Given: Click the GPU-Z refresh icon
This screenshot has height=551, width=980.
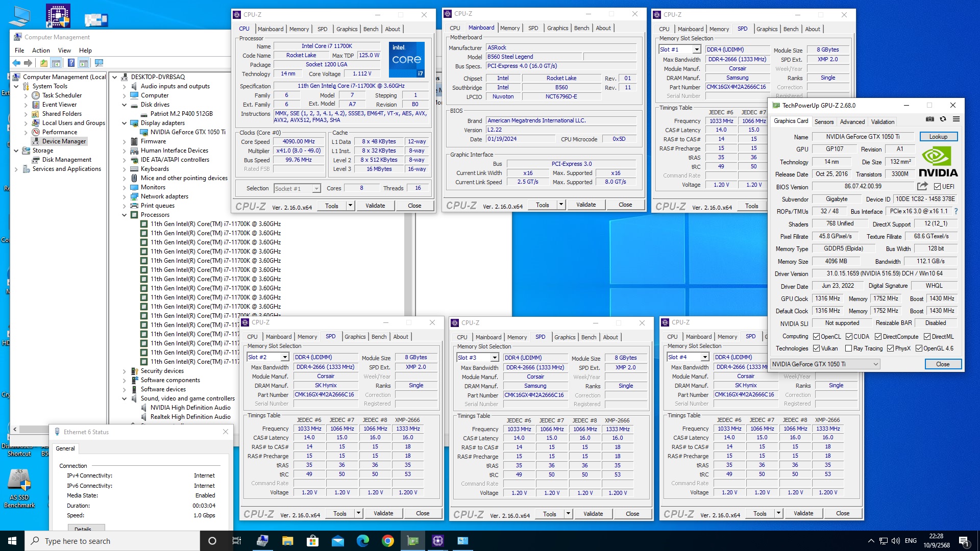Looking at the screenshot, I should (x=943, y=119).
